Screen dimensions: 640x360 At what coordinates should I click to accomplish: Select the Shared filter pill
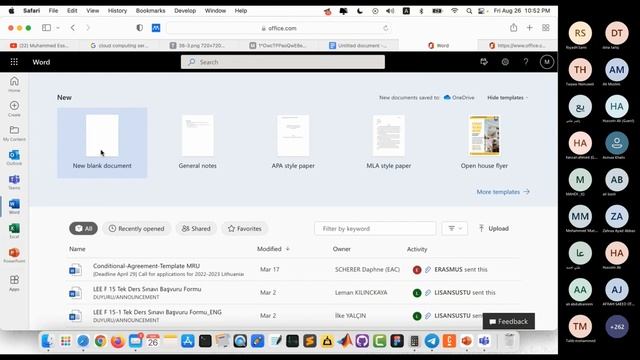click(x=196, y=229)
